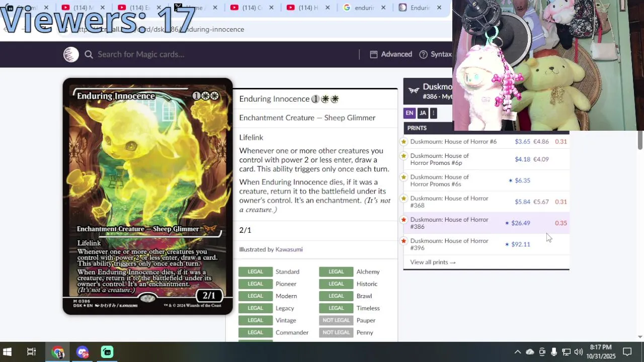The image size is (644, 362).
Task: Open the more languages three-dot menu
Action: 433,113
